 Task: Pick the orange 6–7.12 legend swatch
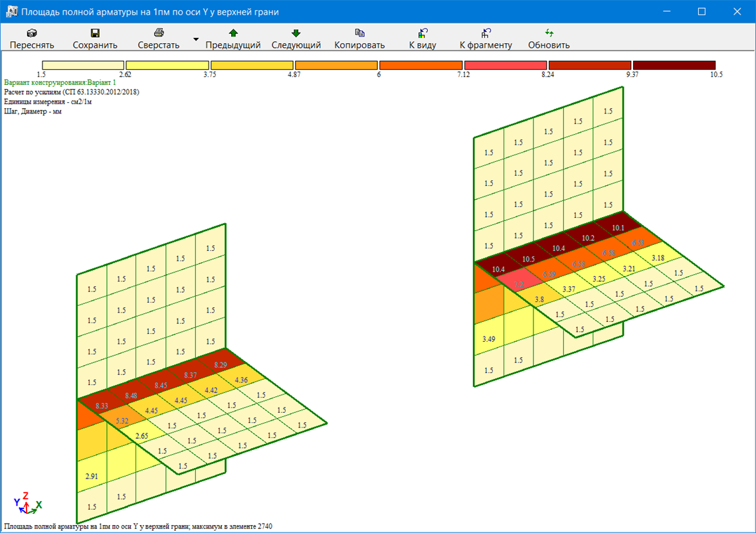(x=421, y=65)
